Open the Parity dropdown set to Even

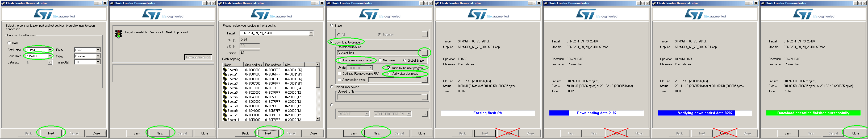point(98,50)
